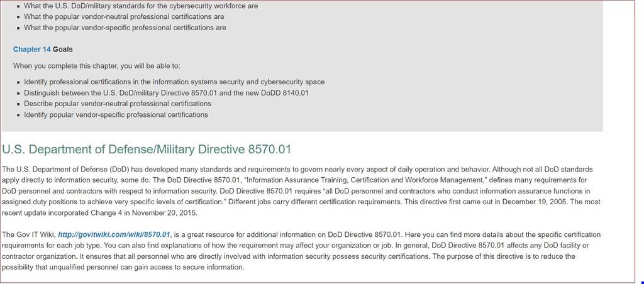644x284 pixels.
Task: Click the topic bullet on vendor-neutral certifications
Action: pos(124,17)
